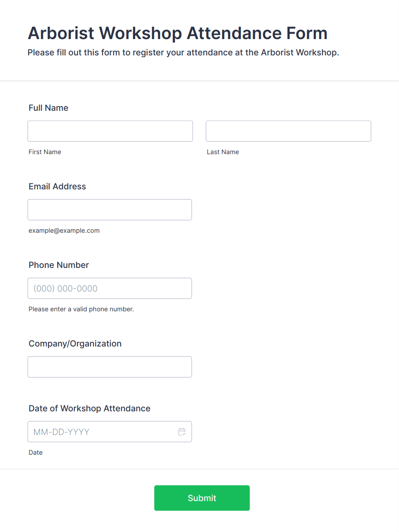
Task: Click the Full Name label
Action: coord(48,108)
